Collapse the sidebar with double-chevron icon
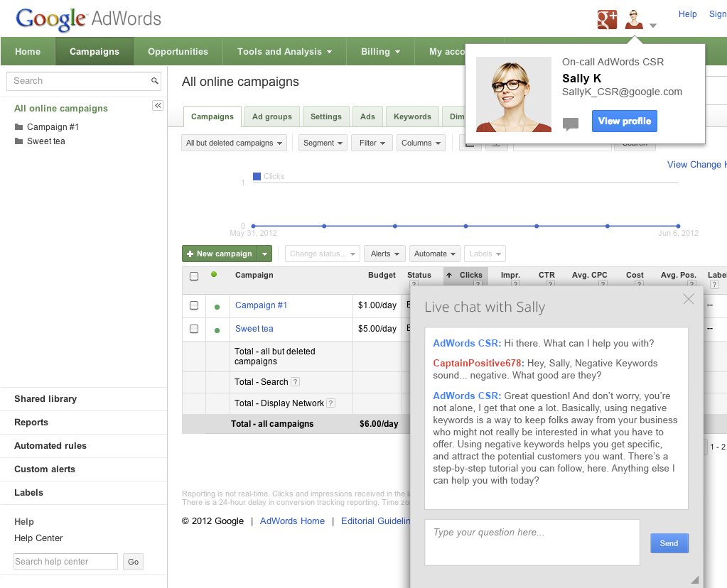727x588 pixels. (x=158, y=106)
